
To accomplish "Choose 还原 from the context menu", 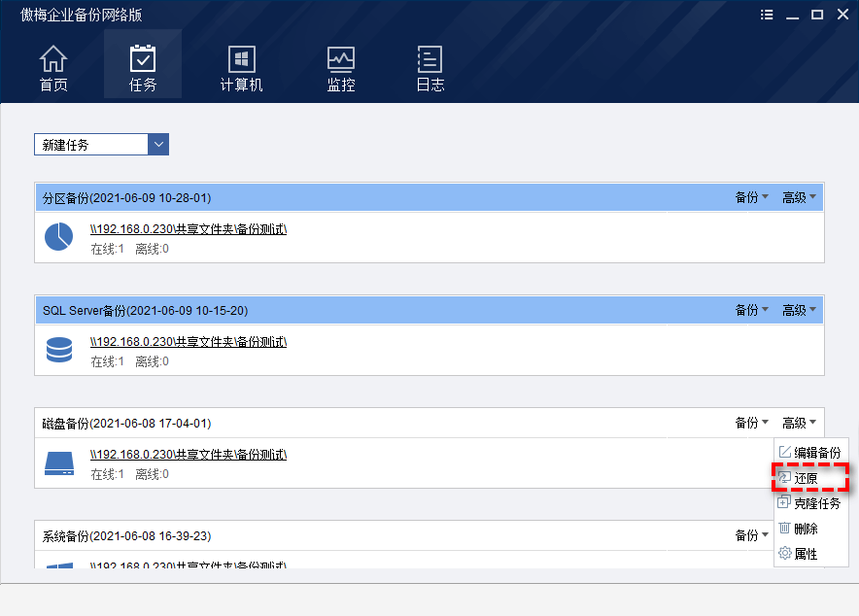I will [x=806, y=478].
